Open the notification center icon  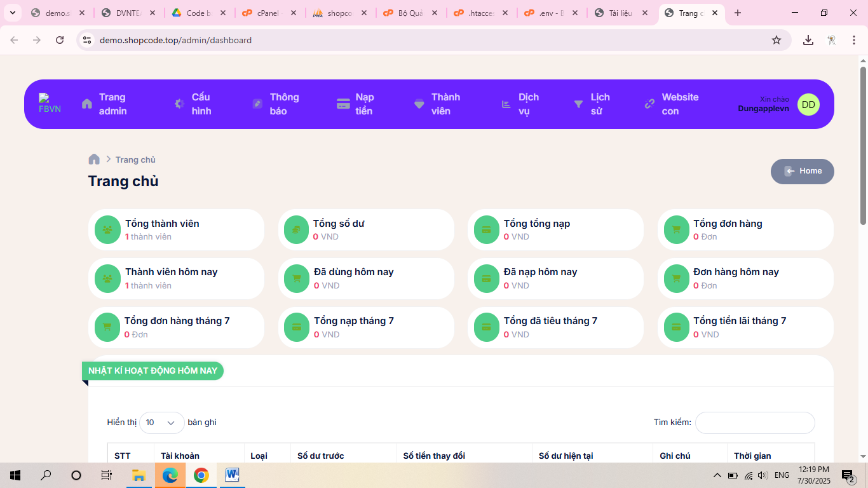tap(848, 475)
